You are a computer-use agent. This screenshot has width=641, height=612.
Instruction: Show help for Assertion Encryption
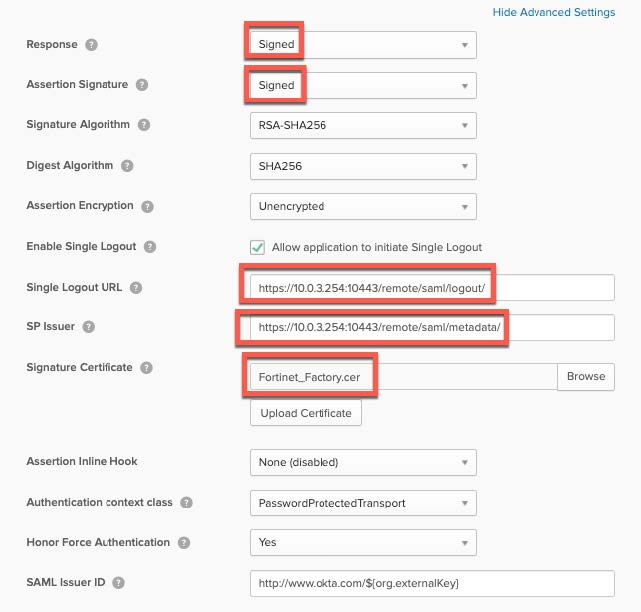148,206
